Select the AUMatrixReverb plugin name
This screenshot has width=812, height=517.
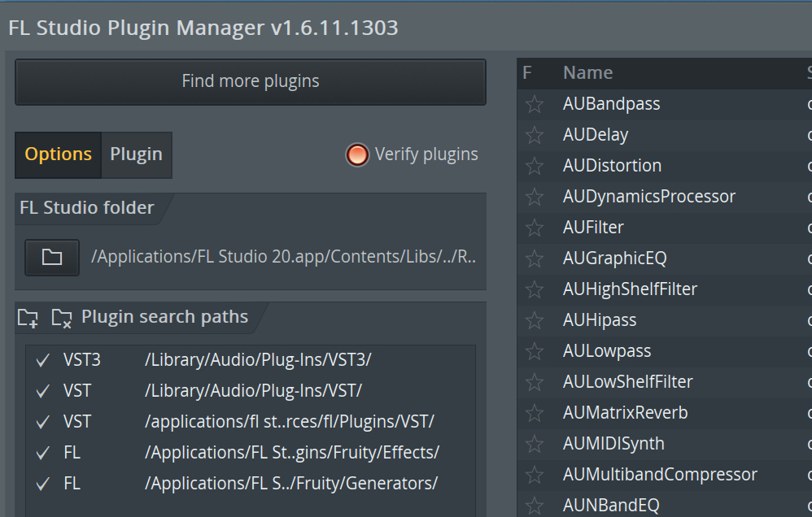(x=626, y=413)
